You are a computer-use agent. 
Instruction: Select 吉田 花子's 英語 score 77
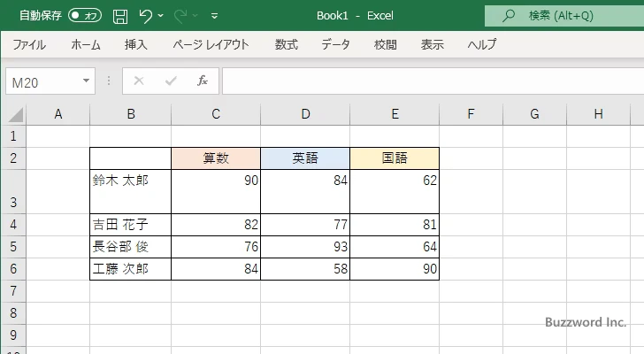[x=305, y=225]
